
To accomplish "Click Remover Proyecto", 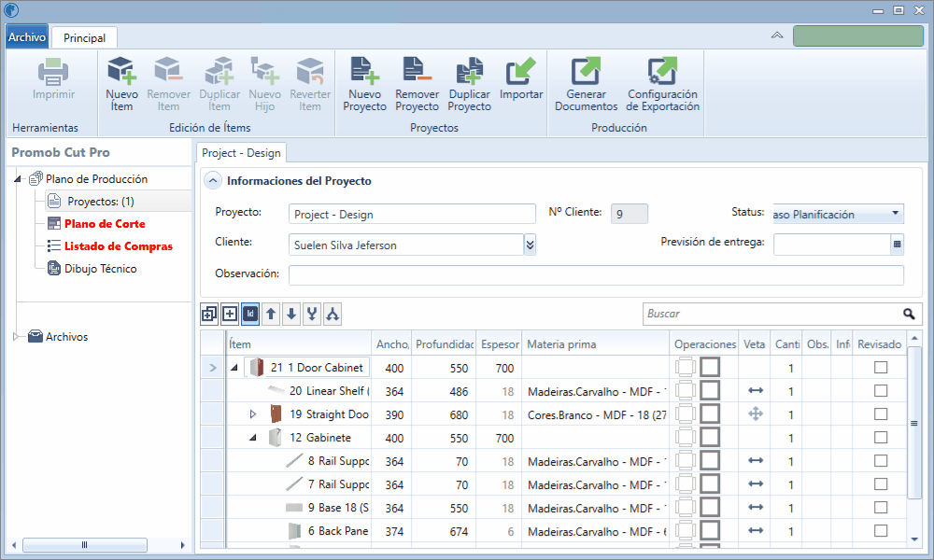I will pyautogui.click(x=417, y=84).
